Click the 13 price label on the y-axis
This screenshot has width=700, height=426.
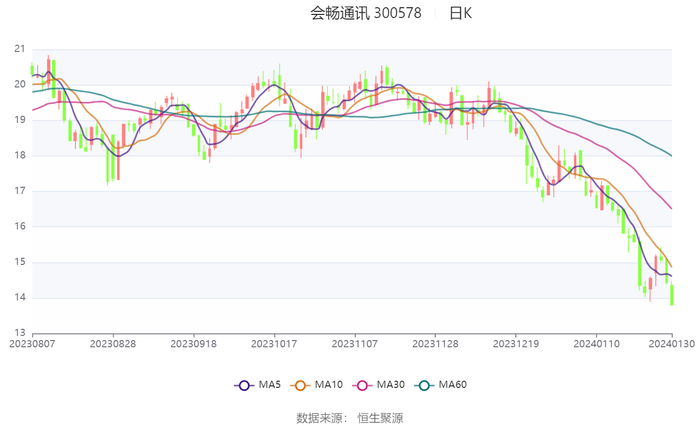click(20, 334)
